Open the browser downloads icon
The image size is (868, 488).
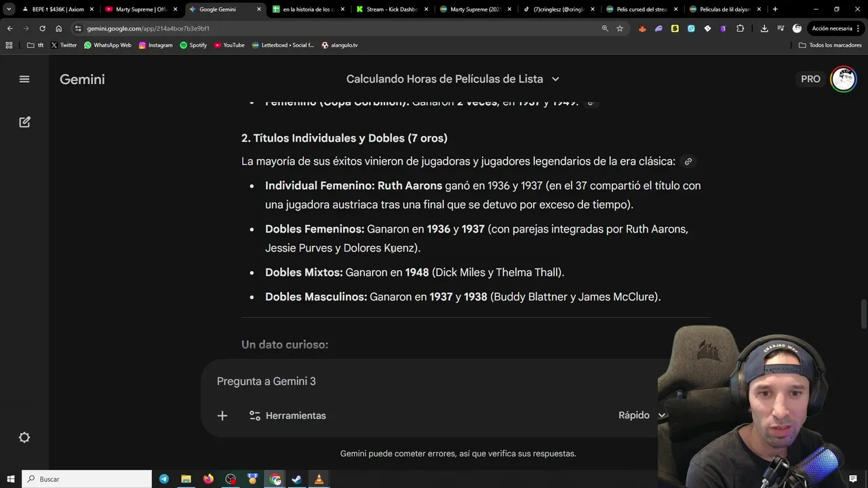(764, 28)
